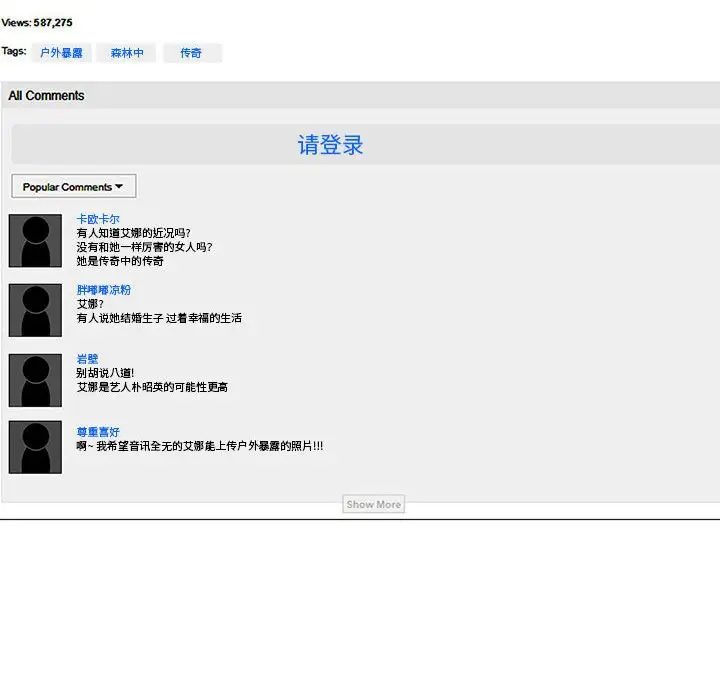Select the avatar next to the 别胡说八道 comment
Viewport: 720px width, 700px height.
pos(35,380)
